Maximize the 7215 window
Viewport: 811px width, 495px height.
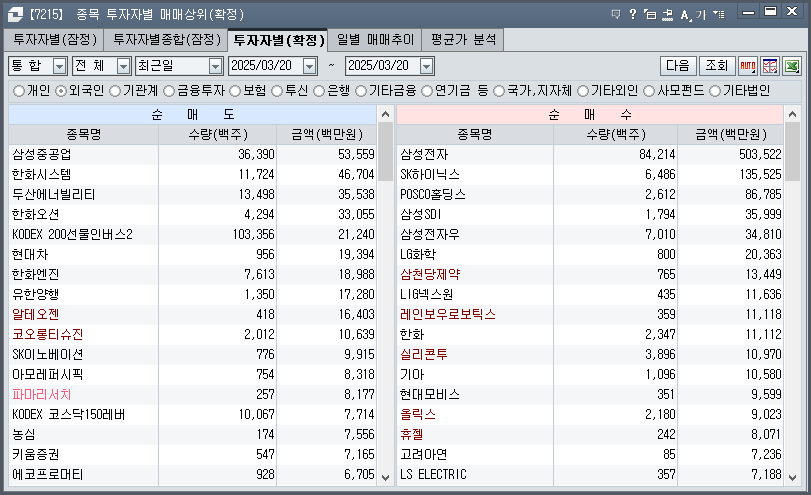coord(771,11)
